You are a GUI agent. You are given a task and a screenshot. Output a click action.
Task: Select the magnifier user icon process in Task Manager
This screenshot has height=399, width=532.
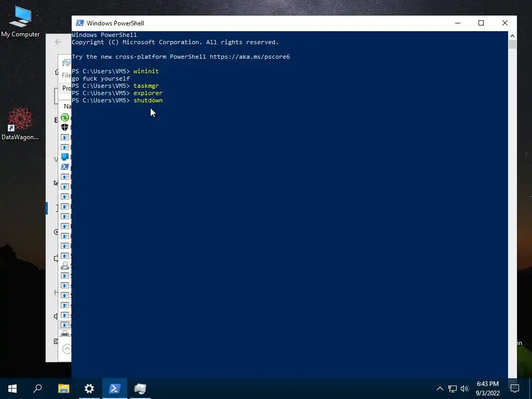click(65, 265)
